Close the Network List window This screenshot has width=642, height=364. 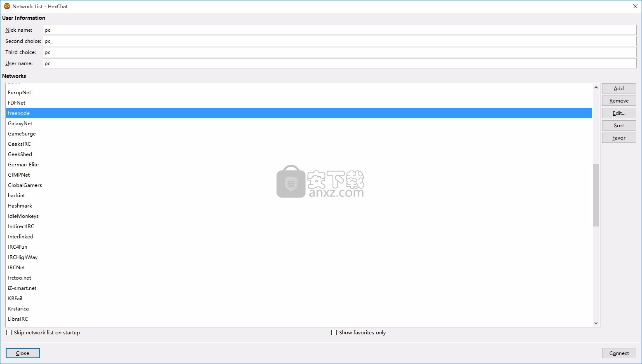pyautogui.click(x=635, y=6)
